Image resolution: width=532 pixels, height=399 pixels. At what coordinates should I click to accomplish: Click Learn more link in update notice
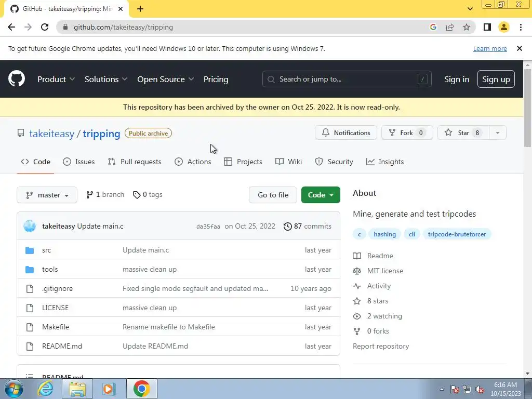(490, 48)
